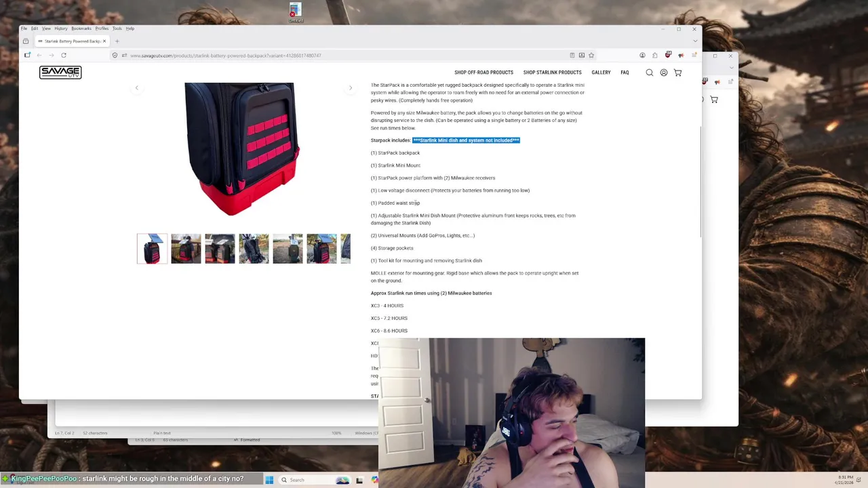Click 'XC6 - 8.6 HOURS' run time line

click(x=389, y=331)
